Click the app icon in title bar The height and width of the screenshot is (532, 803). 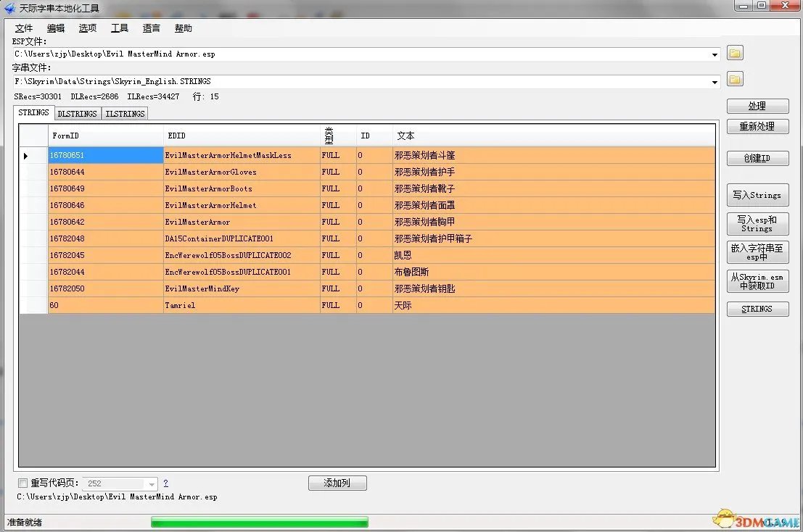point(9,8)
